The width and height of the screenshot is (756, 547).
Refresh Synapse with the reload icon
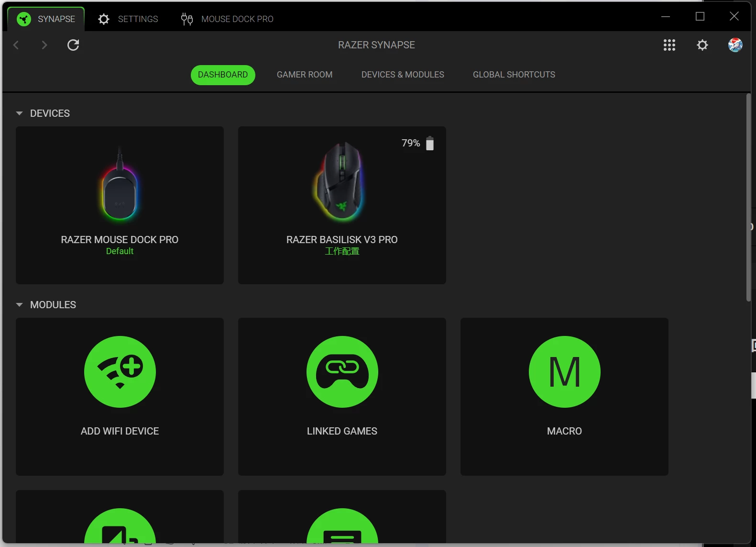coord(73,45)
